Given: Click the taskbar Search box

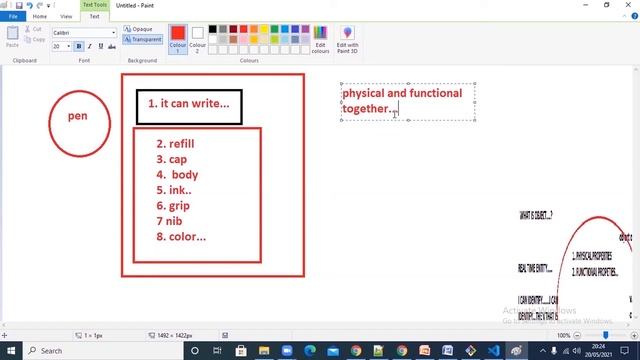Looking at the screenshot, I should [103, 351].
